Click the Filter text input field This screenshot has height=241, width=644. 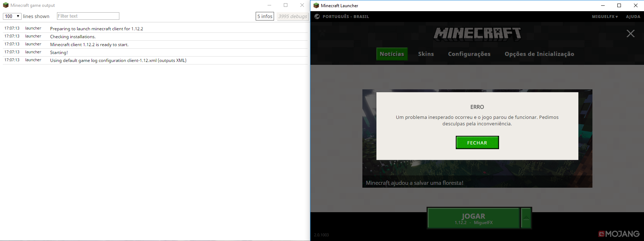tap(88, 16)
